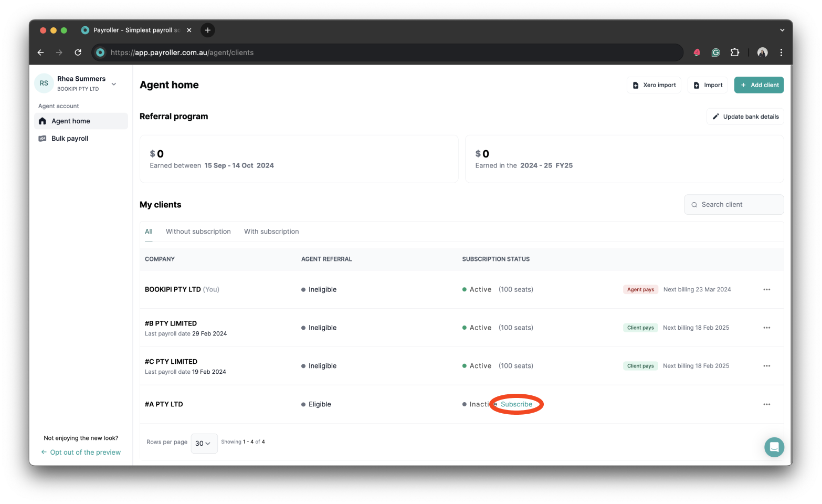Switch to With subscription tab
Viewport: 822px width, 504px height.
[271, 232]
